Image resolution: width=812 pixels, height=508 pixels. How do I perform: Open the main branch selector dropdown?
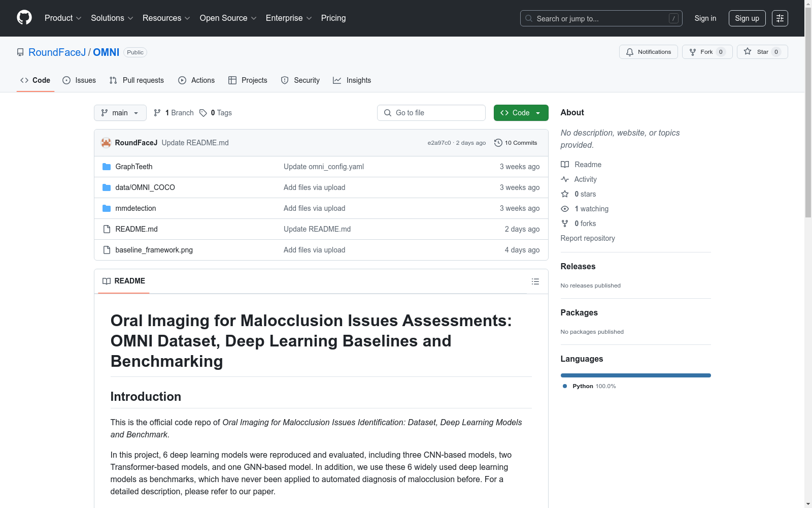tap(120, 113)
